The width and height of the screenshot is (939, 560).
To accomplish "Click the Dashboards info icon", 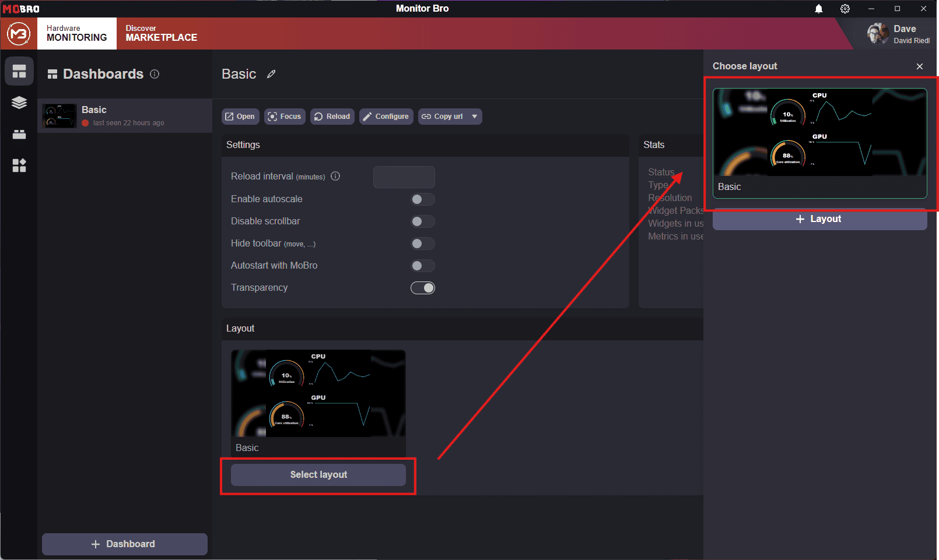I will (155, 74).
